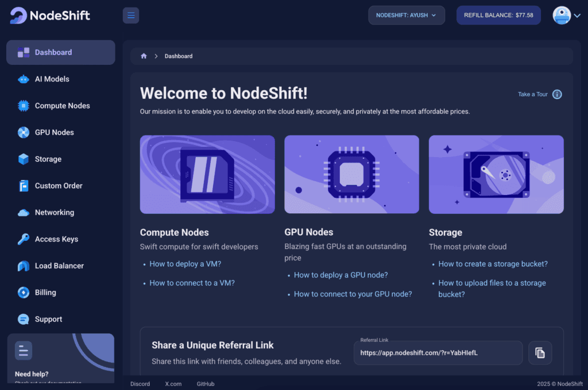
Task: Open Custom Order in the sidebar
Action: click(x=61, y=185)
